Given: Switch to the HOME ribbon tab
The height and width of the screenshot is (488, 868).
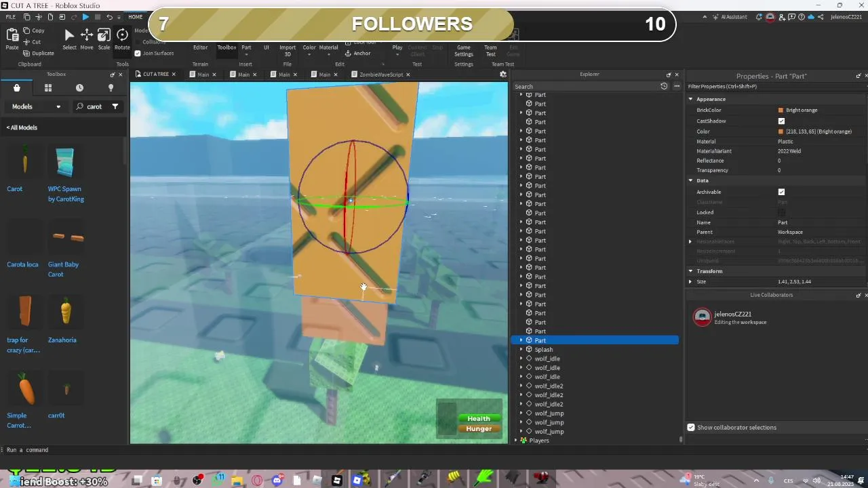Looking at the screenshot, I should (136, 17).
